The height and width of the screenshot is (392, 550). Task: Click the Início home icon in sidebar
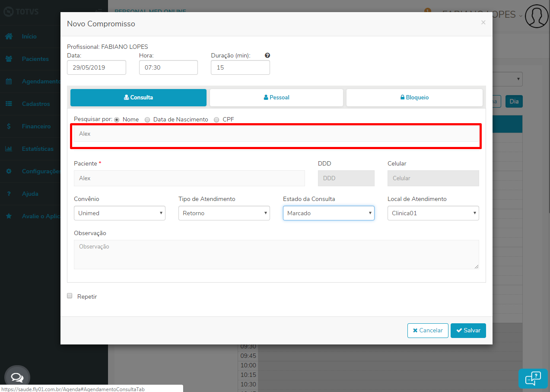pos(9,36)
